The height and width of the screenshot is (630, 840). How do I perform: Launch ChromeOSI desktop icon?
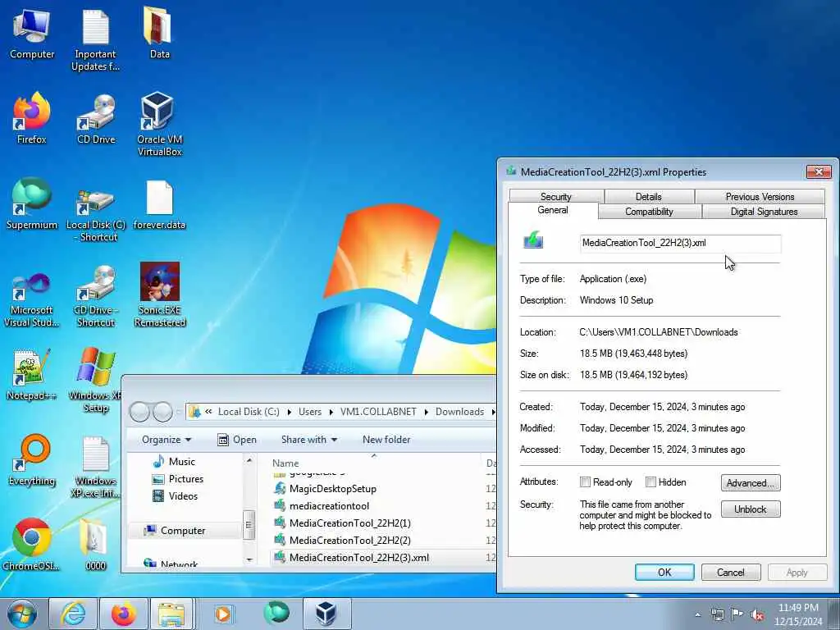click(x=32, y=544)
